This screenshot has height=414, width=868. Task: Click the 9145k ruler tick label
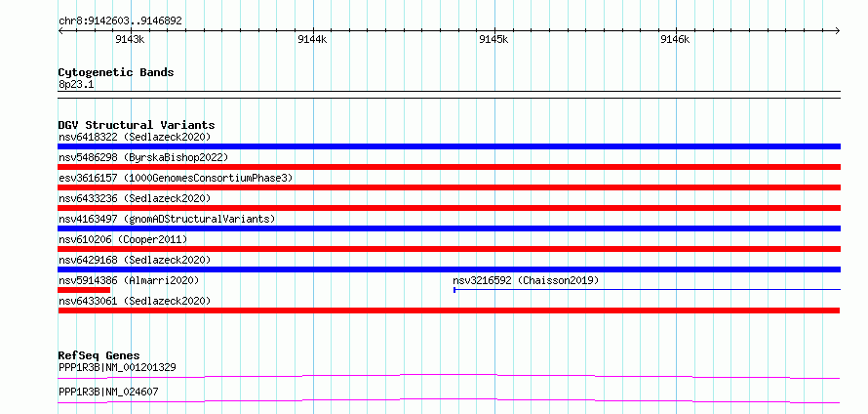point(493,39)
